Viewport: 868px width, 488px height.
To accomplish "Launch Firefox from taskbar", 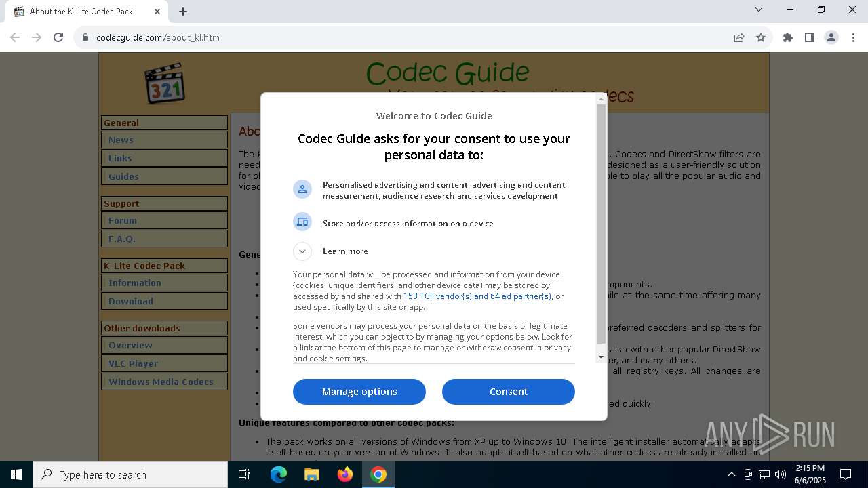I will click(x=345, y=474).
